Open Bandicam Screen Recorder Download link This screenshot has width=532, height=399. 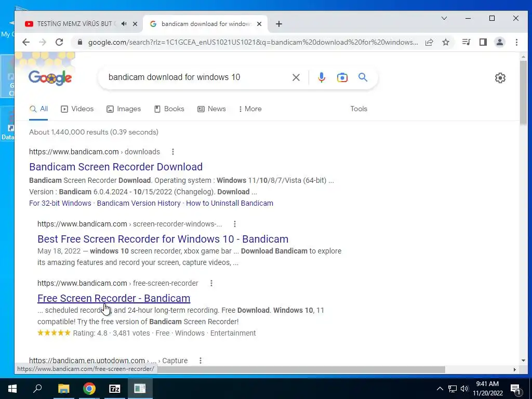coord(116,167)
